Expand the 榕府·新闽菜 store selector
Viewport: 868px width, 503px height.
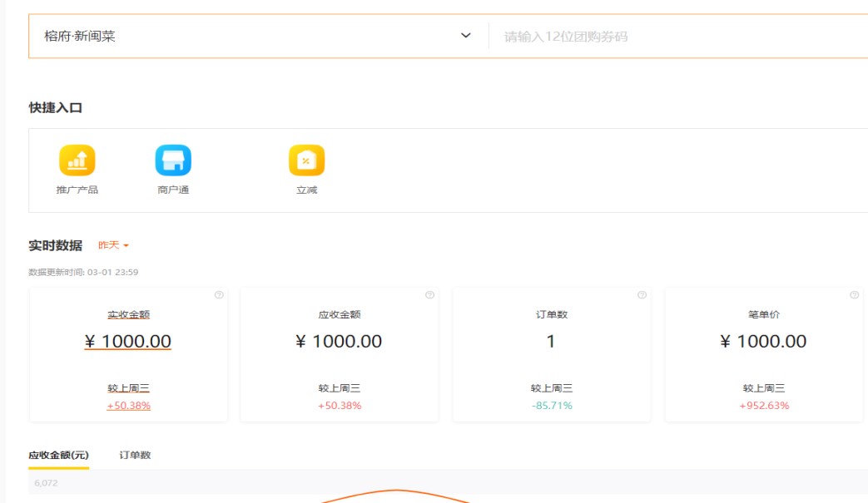click(x=250, y=37)
